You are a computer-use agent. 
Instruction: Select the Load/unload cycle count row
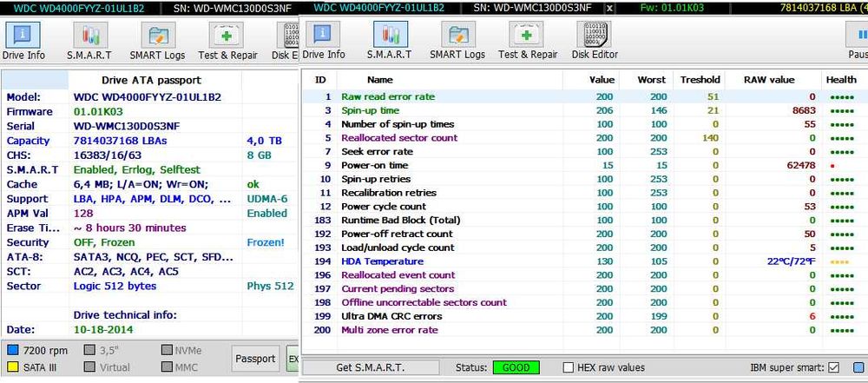pyautogui.click(x=584, y=248)
